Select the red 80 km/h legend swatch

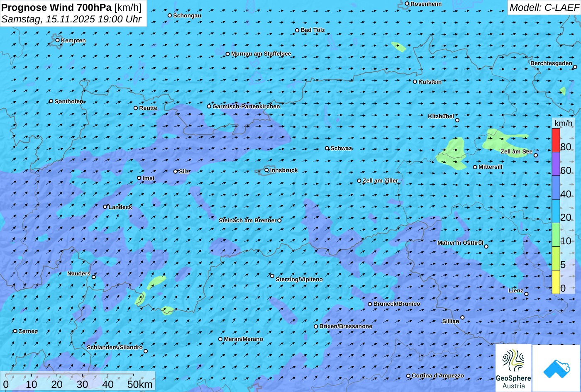(556, 140)
